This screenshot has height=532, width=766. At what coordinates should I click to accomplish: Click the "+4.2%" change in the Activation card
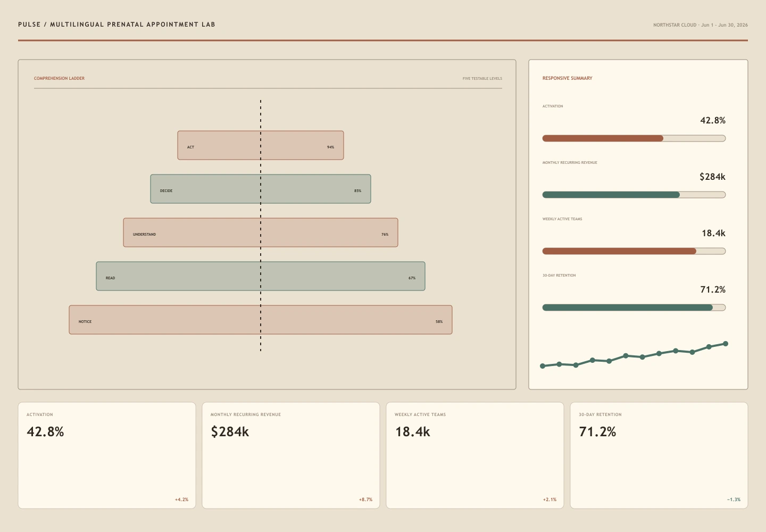pos(182,500)
